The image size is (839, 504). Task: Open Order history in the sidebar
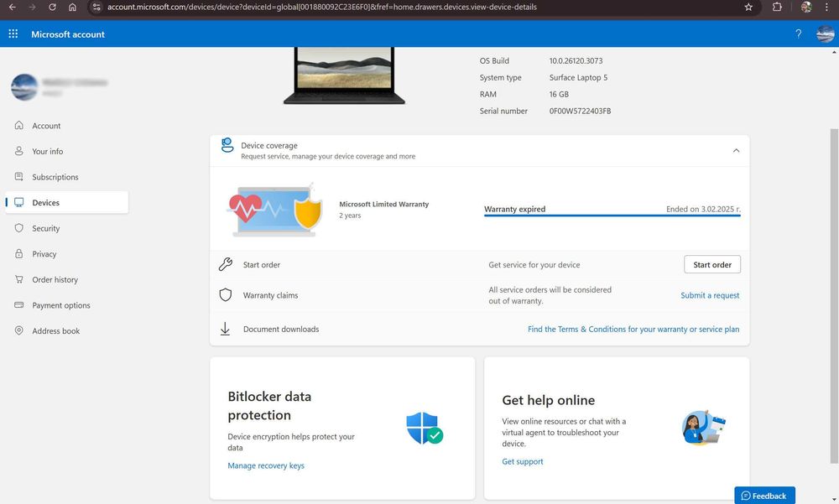[67, 279]
